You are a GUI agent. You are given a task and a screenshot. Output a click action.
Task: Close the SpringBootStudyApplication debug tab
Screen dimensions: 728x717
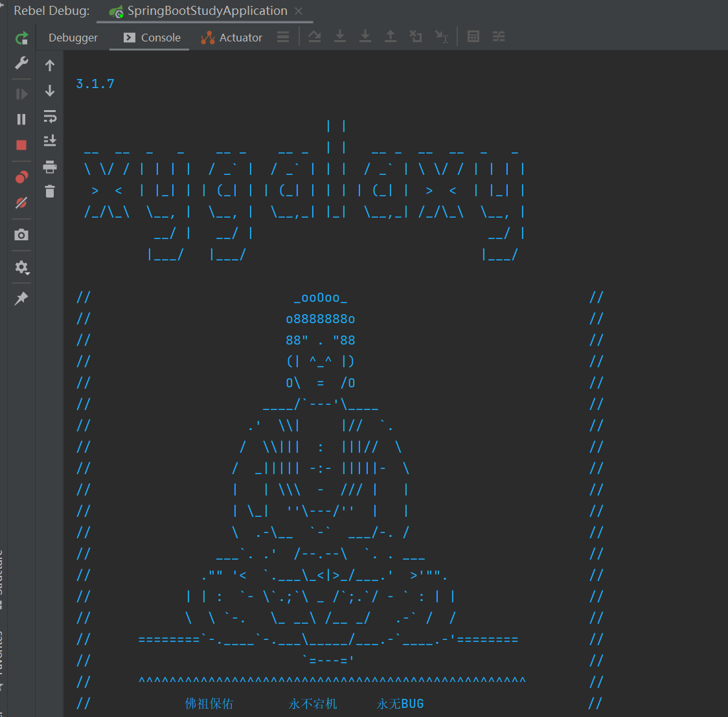[x=299, y=11]
